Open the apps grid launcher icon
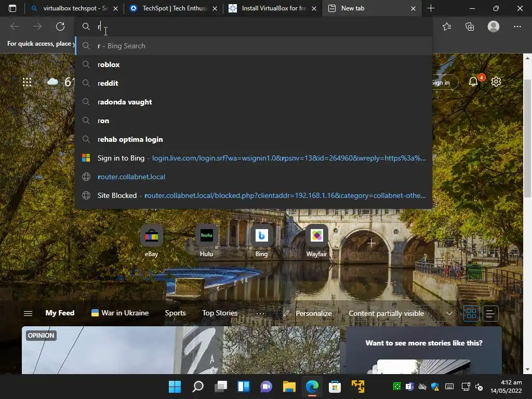This screenshot has width=532, height=399. 27,82
